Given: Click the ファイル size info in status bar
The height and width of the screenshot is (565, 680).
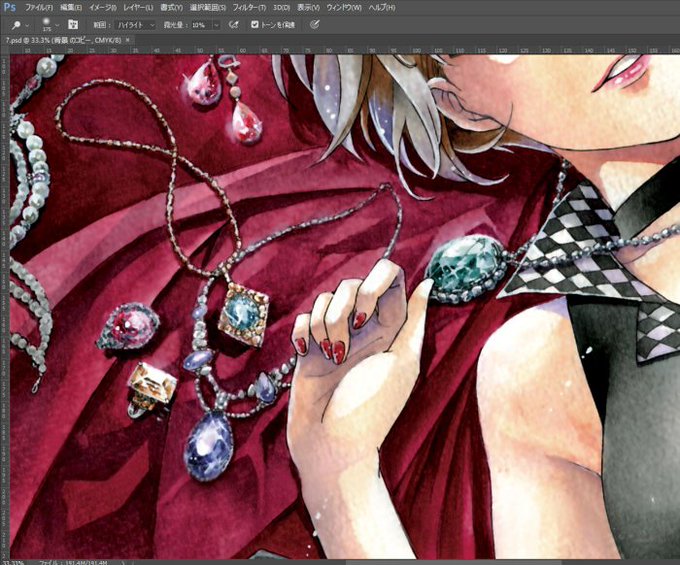Looking at the screenshot, I should pyautogui.click(x=73, y=562).
